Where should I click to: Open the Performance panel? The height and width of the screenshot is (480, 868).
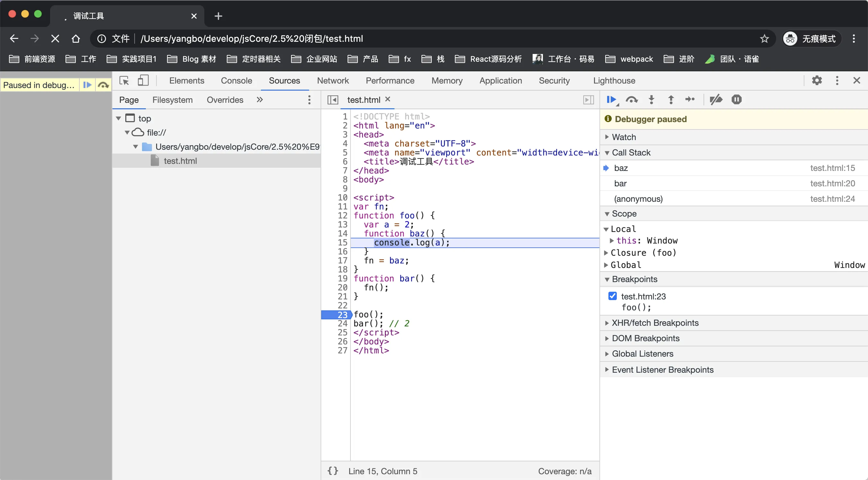coord(390,81)
